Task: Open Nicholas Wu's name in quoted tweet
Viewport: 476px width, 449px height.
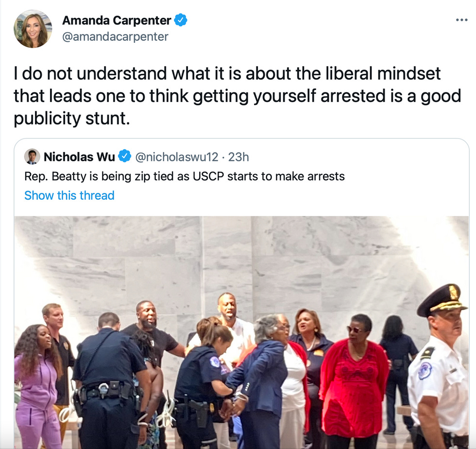Action: [x=79, y=157]
